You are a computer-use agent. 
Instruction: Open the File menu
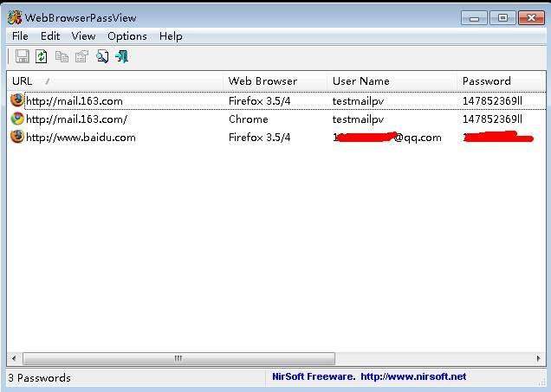coord(20,36)
